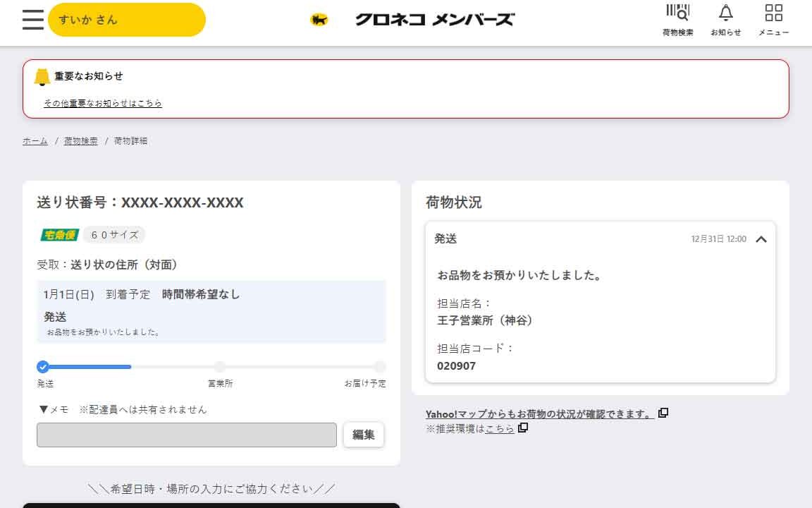The height and width of the screenshot is (508, 812).
Task: Open the メニュー grid icon
Action: [774, 20]
